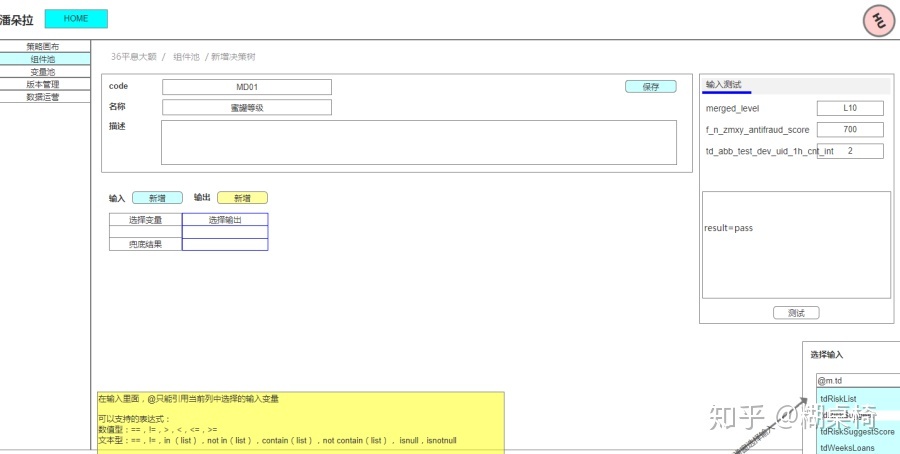Click the 名称 input field
Viewport: 900px width, 454px height.
coord(246,107)
